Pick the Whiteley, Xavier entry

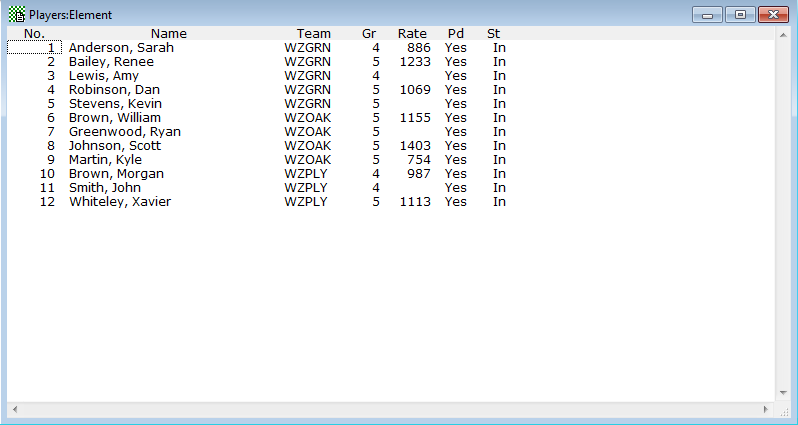[119, 202]
